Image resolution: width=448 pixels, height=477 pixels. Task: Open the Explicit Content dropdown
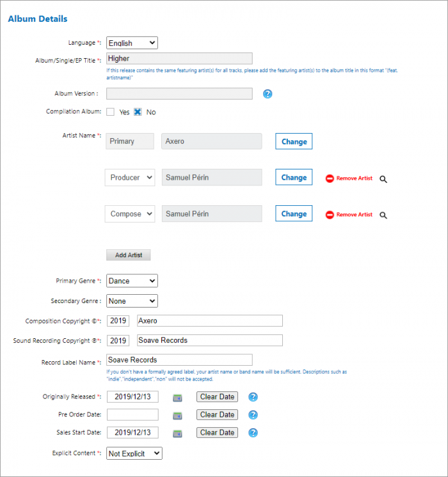134,453
